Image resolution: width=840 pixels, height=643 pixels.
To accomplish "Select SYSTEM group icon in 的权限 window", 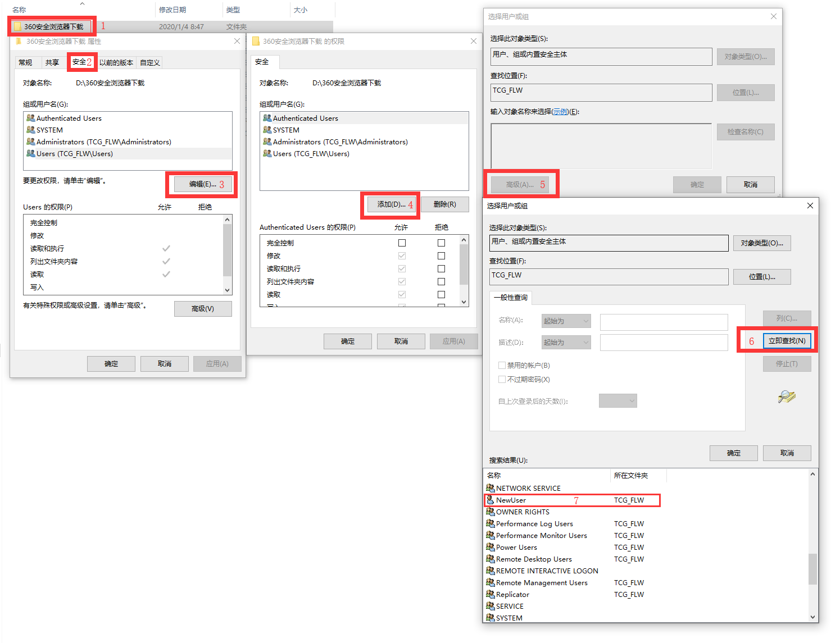I will (x=267, y=130).
